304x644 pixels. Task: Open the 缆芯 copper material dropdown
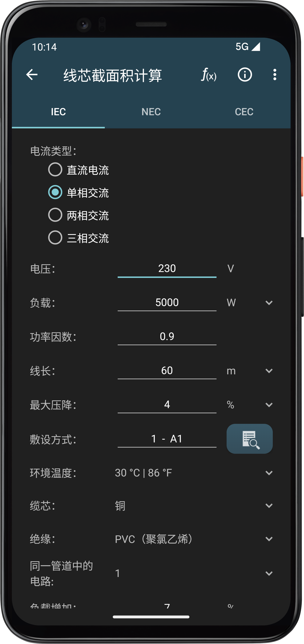[194, 506]
